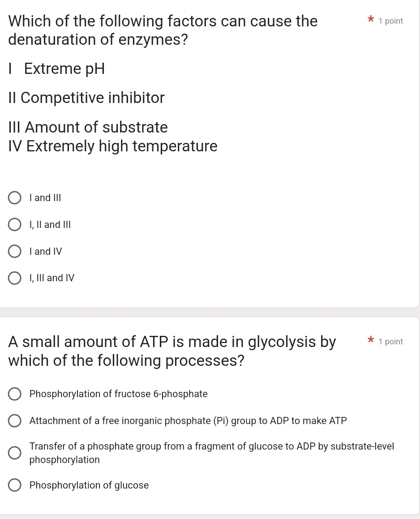Select "Phosphorylation of fructose 6-phosphate" option
The width and height of the screenshot is (420, 519).
[x=15, y=394]
